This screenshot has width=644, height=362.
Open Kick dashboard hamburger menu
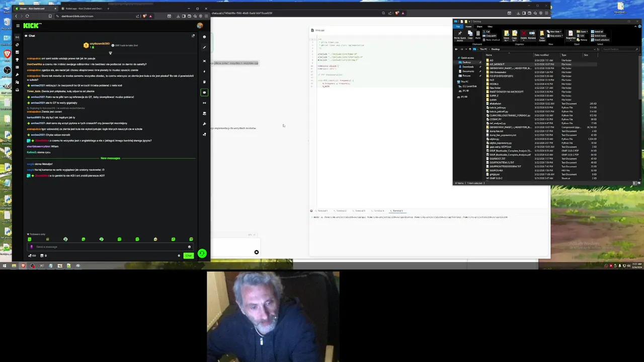[x=18, y=26]
